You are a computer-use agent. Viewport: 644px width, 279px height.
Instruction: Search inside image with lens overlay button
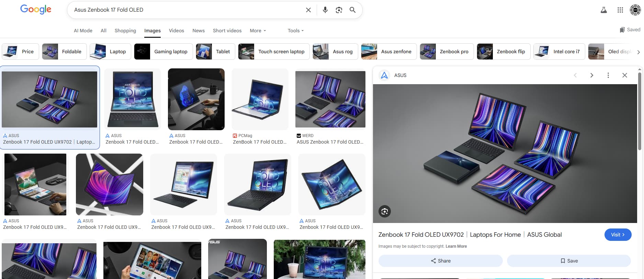pos(385,211)
